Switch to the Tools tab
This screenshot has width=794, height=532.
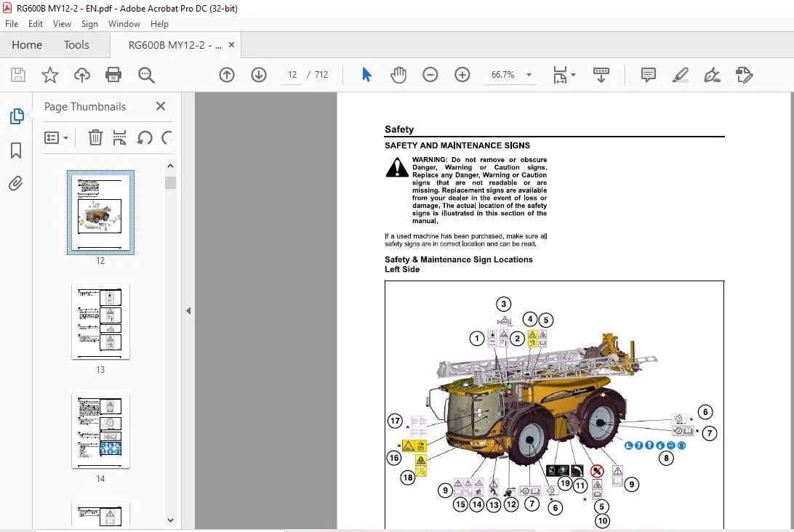[x=76, y=44]
